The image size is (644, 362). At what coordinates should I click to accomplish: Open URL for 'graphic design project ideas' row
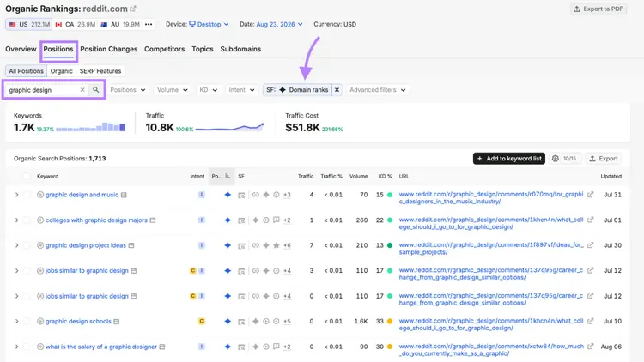pos(491,248)
